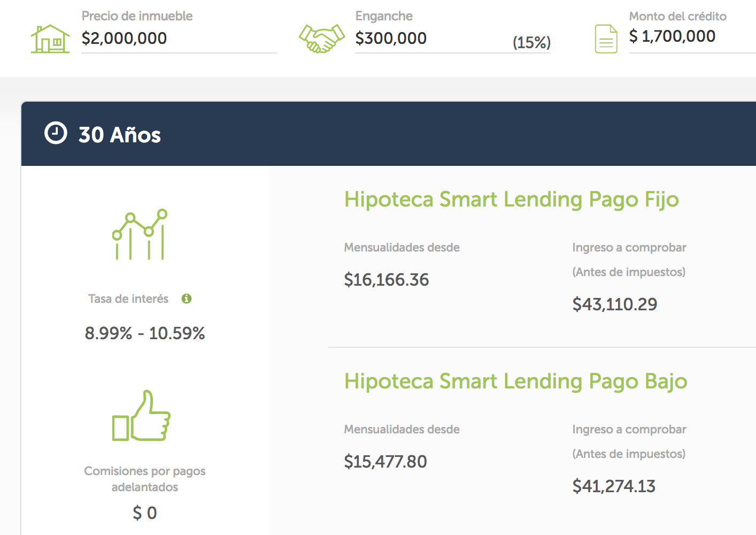Click the $16,166.36 monthly payment amount
The height and width of the screenshot is (535, 756).
point(387,279)
